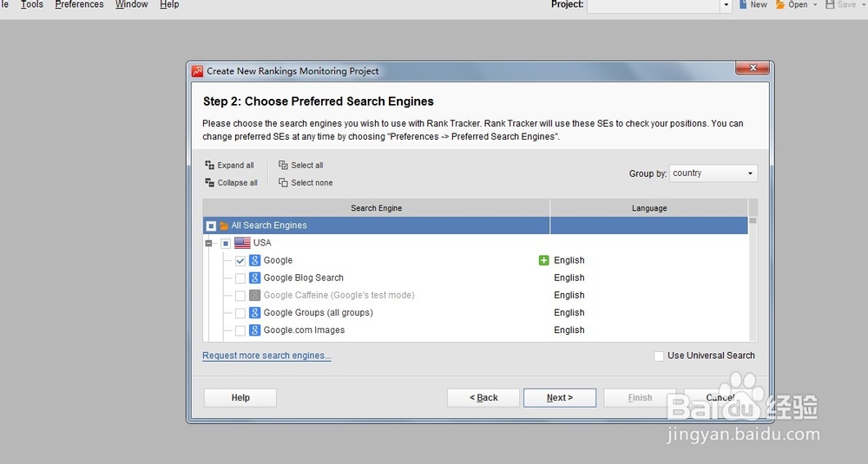Open the dropdown arrow next to Open

tap(815, 5)
